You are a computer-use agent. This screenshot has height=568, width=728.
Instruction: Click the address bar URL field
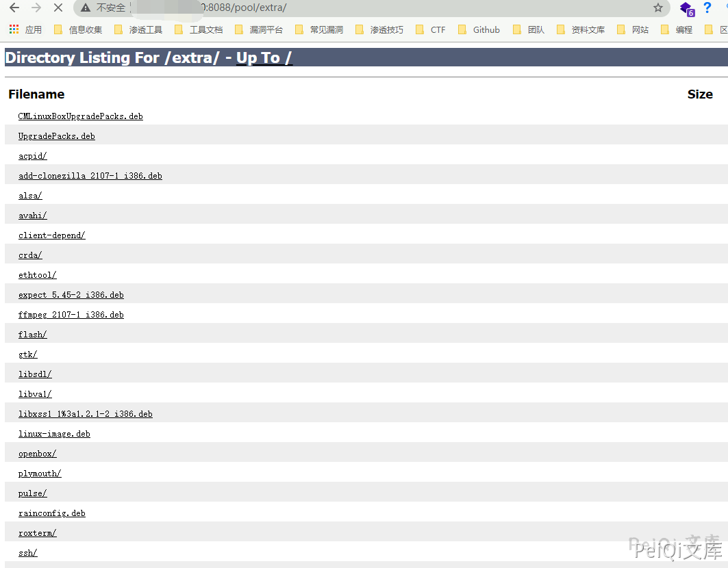click(377, 8)
